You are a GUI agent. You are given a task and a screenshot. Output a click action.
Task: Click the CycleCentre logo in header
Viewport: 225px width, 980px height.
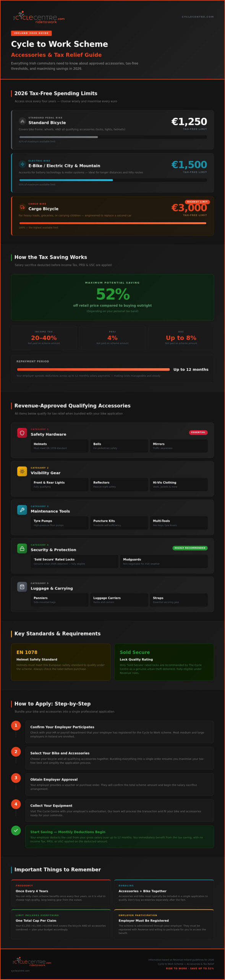[39, 18]
